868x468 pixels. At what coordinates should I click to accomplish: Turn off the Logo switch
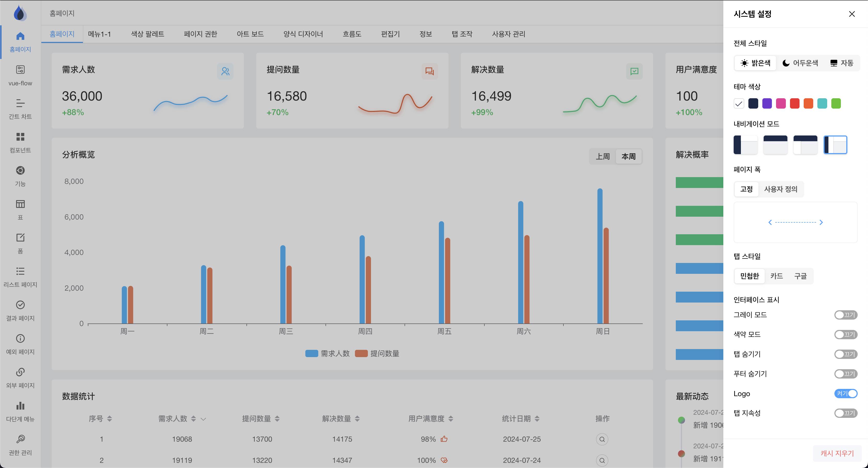click(x=846, y=394)
